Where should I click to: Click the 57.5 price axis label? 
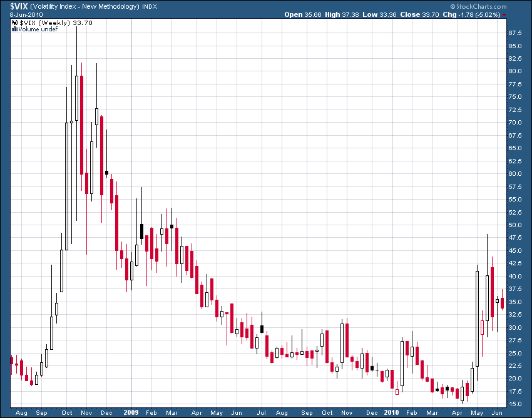[515, 187]
